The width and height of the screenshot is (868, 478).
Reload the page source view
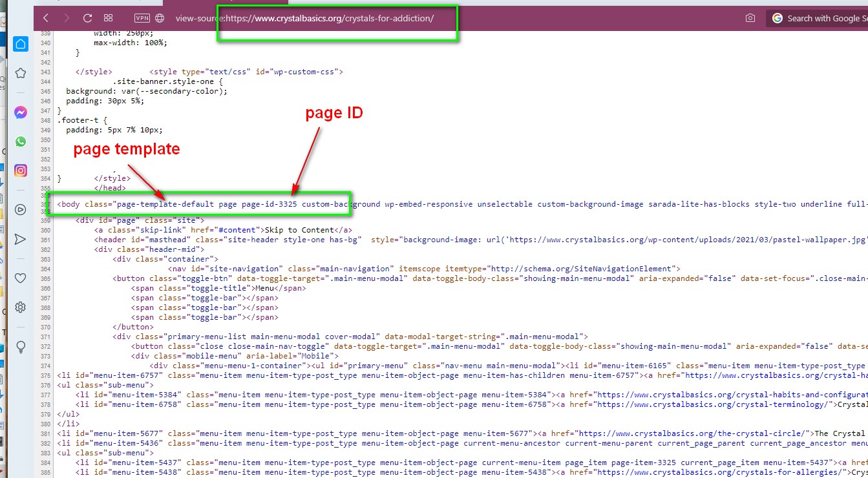pos(88,18)
